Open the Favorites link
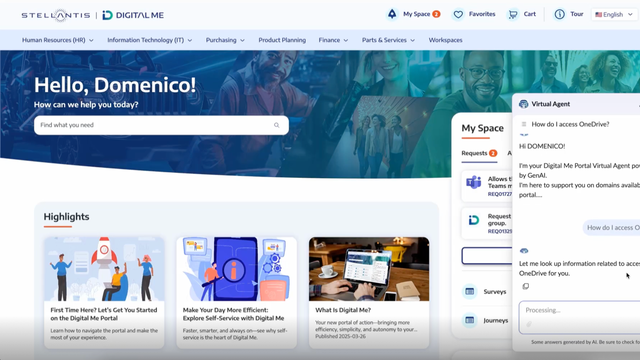This screenshot has width=640, height=360. click(x=482, y=14)
